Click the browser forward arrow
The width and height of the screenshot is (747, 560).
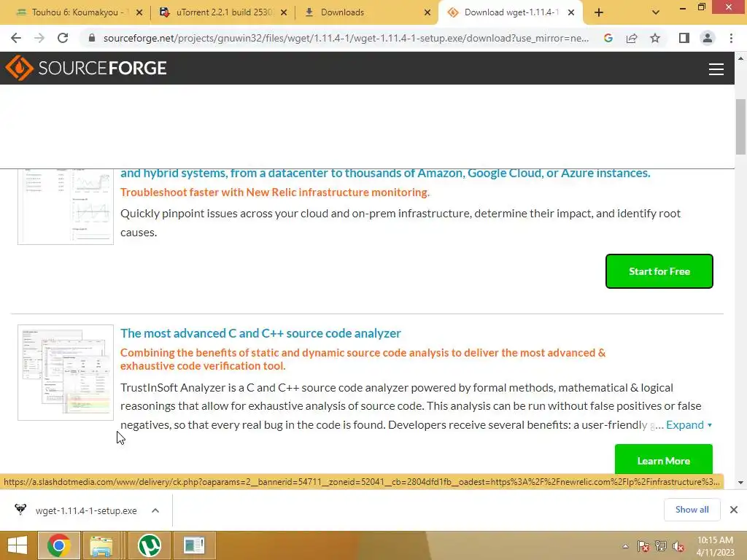(x=39, y=38)
